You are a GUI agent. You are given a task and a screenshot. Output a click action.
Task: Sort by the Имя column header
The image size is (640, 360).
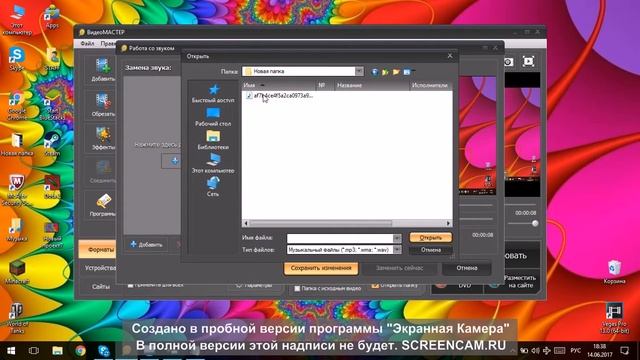click(x=279, y=85)
